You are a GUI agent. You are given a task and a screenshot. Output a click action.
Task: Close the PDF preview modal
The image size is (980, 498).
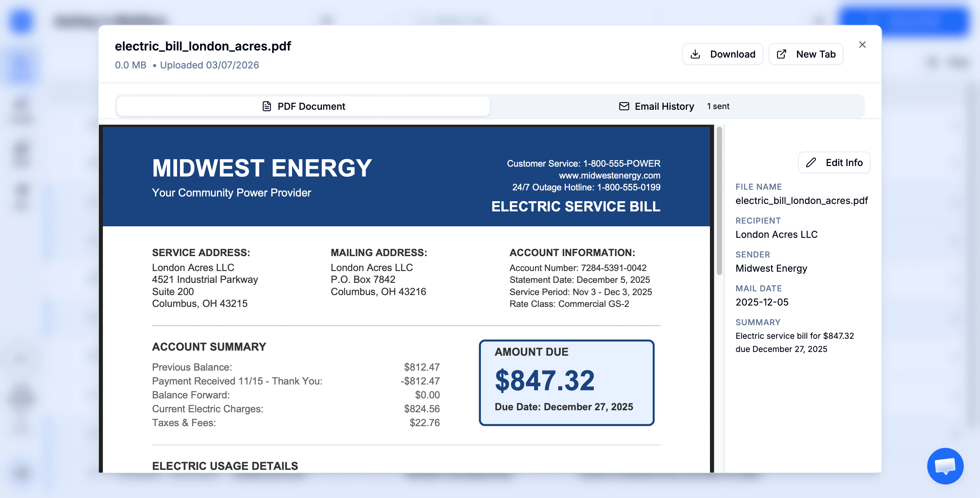[862, 45]
